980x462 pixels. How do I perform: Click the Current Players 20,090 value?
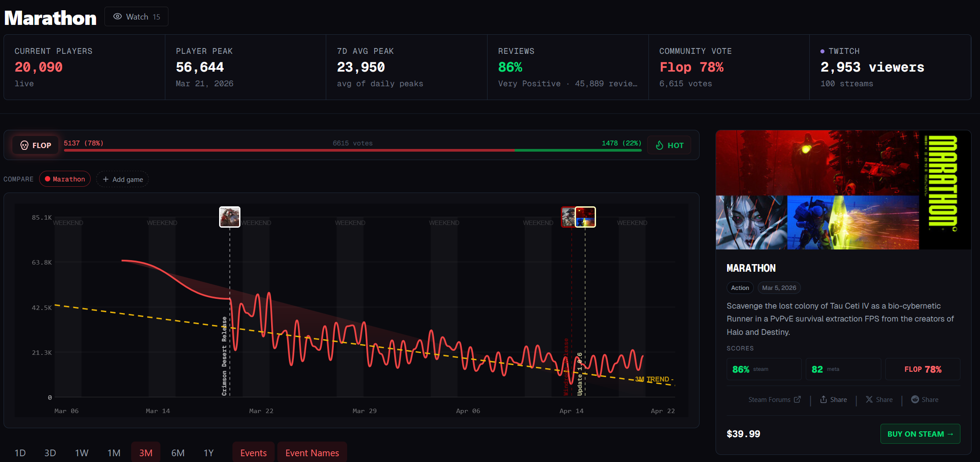[39, 67]
